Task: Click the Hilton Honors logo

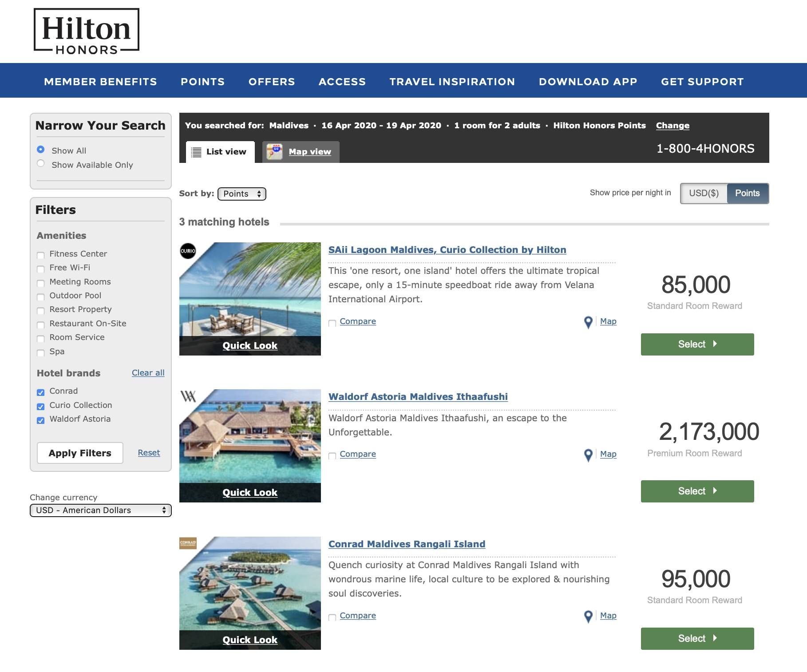Action: click(x=87, y=32)
